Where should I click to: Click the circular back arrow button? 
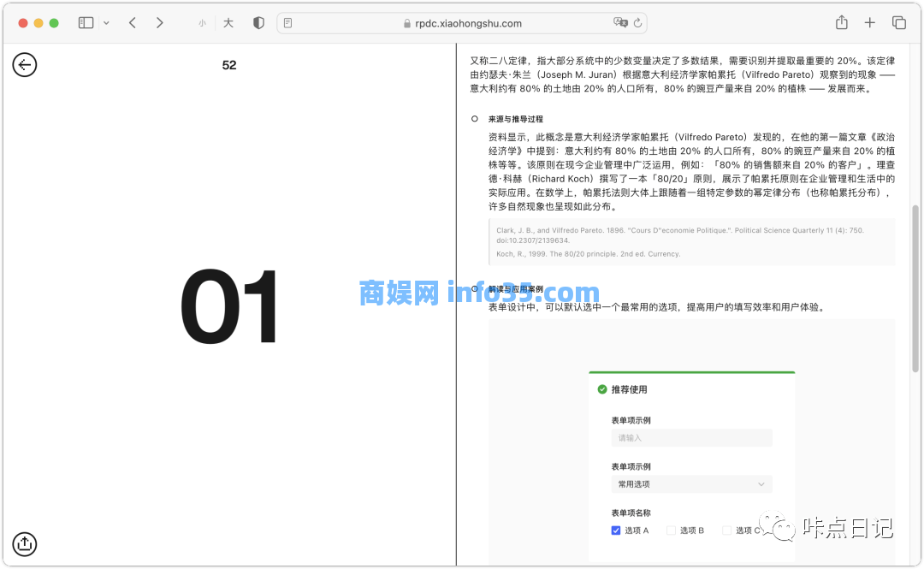click(x=25, y=65)
